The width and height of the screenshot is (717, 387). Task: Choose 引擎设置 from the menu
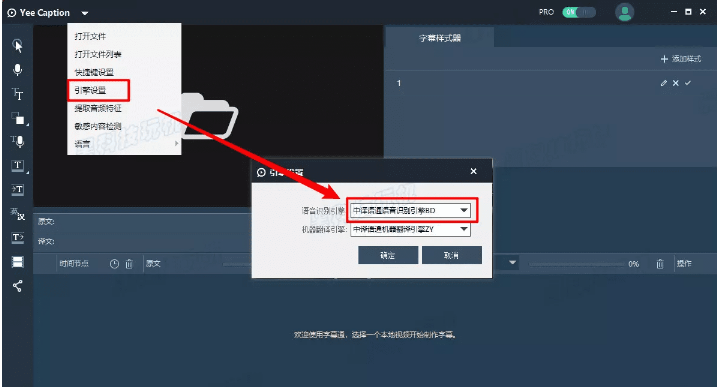91,90
